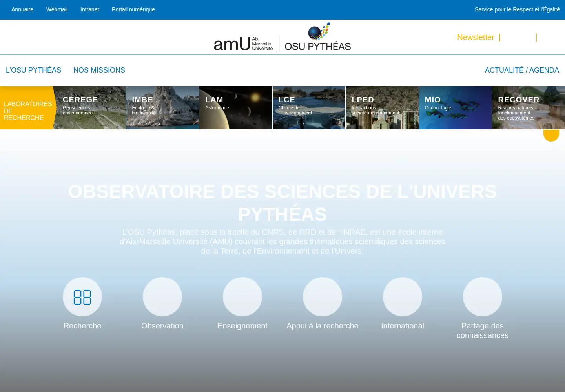Select the Laboratoires de recherche tab
Screen dimensions: 565x392
[x=27, y=108]
